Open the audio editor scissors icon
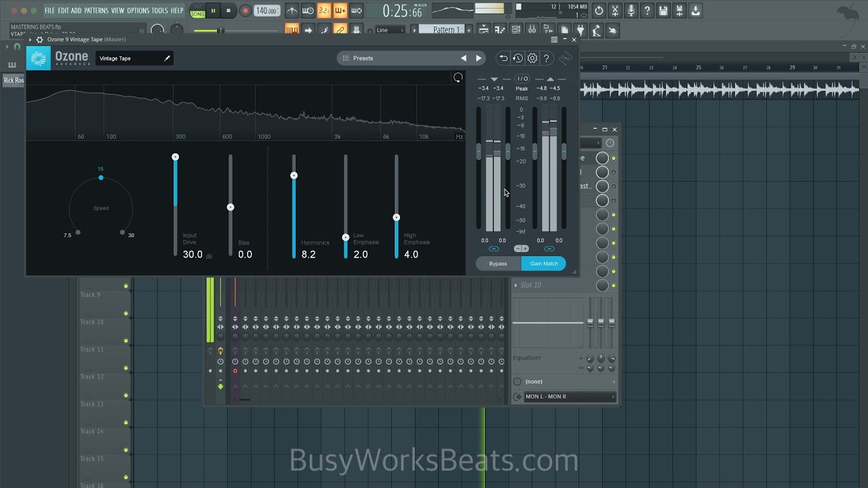Screen dimensions: 868x488 click(x=615, y=11)
